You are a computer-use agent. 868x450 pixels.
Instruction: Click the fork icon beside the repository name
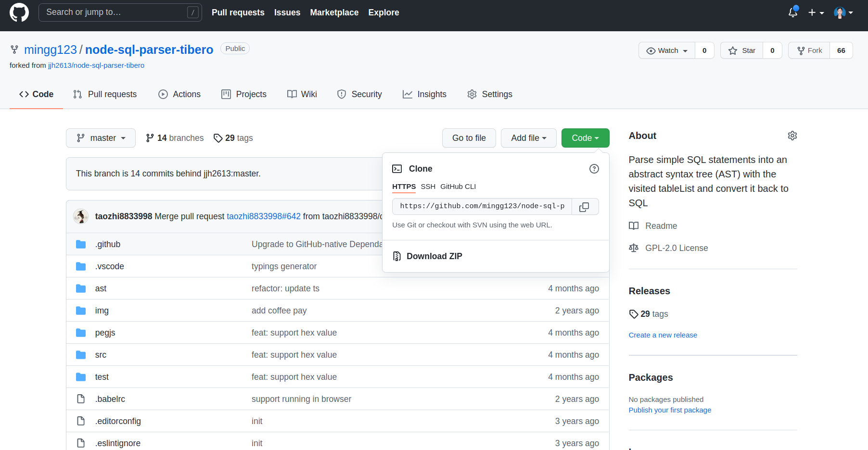click(x=14, y=50)
